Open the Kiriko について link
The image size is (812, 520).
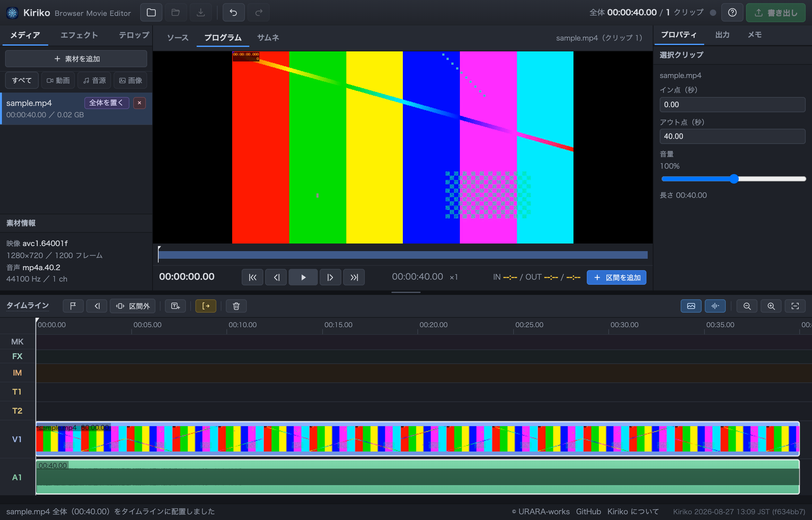pyautogui.click(x=633, y=511)
